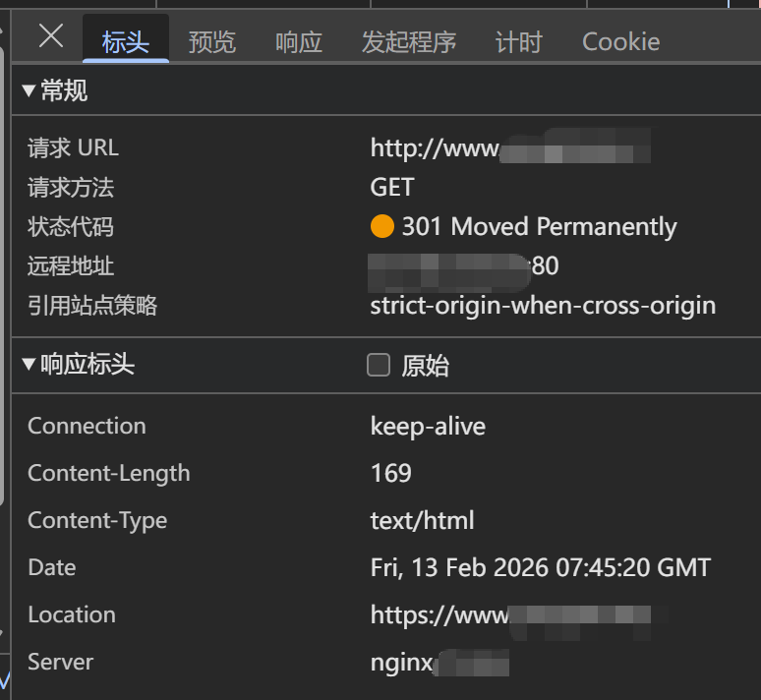Image resolution: width=761 pixels, height=700 pixels.
Task: Select the 响应 tab
Action: point(299,42)
